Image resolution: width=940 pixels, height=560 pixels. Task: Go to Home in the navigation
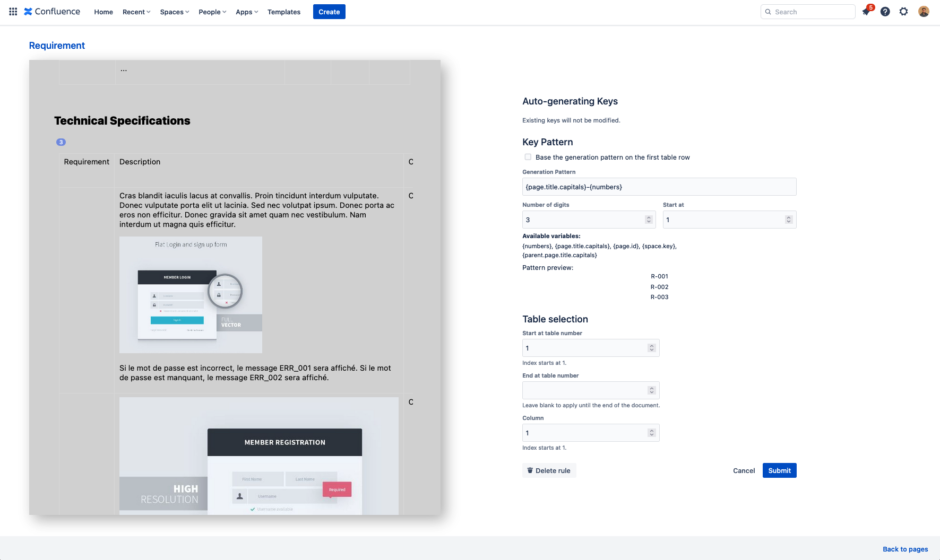tap(104, 12)
